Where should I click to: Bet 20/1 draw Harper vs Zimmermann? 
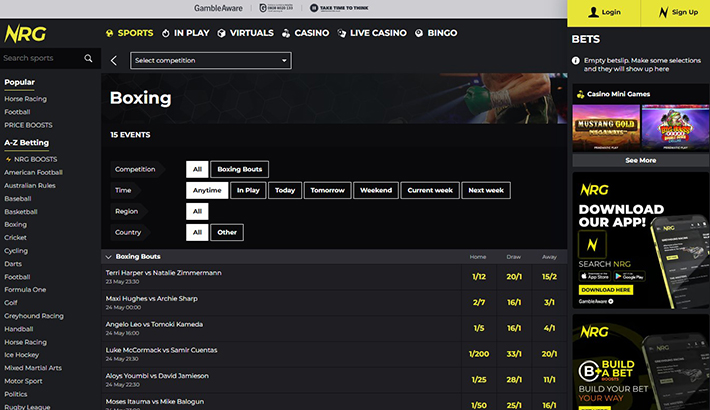click(514, 277)
